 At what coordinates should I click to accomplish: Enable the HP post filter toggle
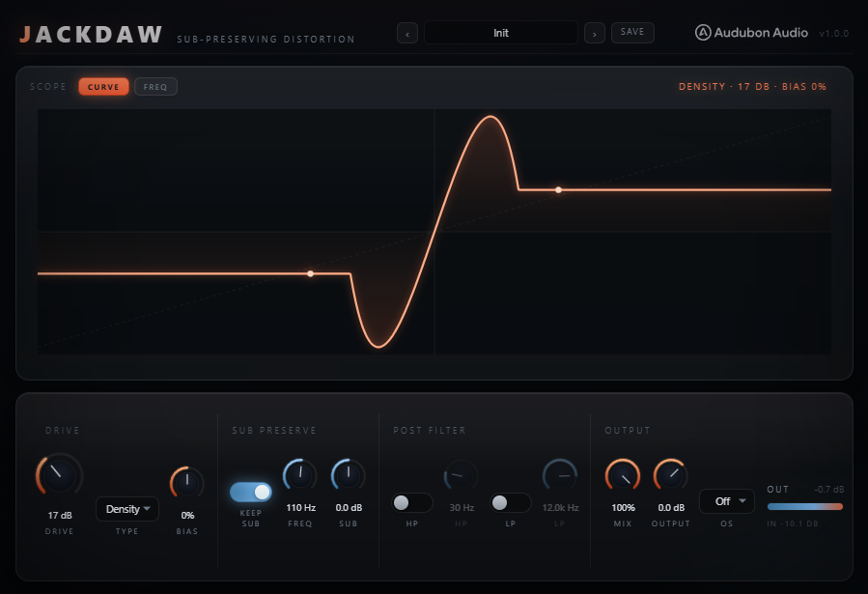coord(412,502)
